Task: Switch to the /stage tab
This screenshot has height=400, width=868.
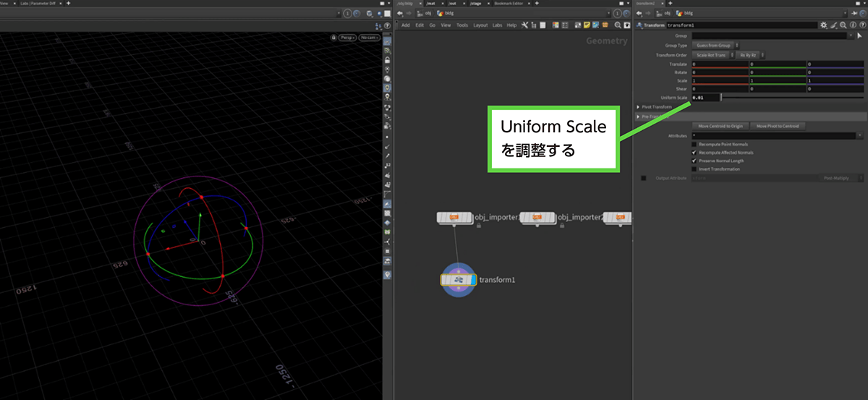Action: pyautogui.click(x=475, y=4)
